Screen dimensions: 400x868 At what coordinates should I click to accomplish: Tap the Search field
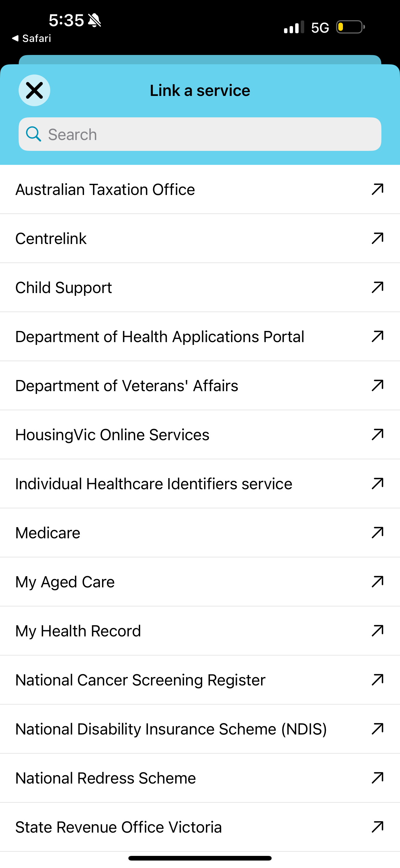coord(200,134)
